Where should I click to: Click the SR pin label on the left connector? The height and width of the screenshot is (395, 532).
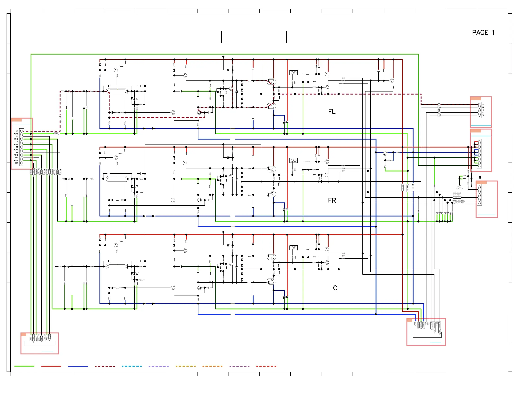coord(17,147)
